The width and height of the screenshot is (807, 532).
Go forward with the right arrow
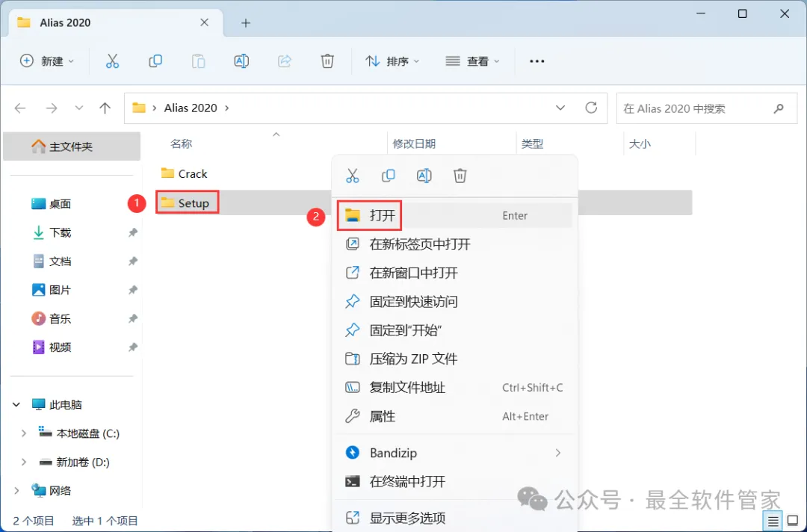tap(52, 108)
